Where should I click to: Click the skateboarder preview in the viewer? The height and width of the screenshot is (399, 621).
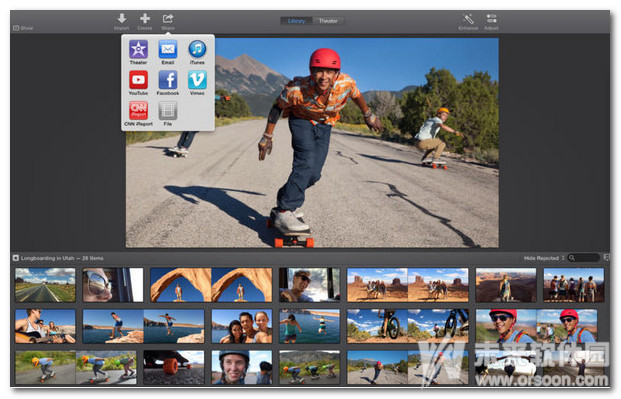[312, 143]
